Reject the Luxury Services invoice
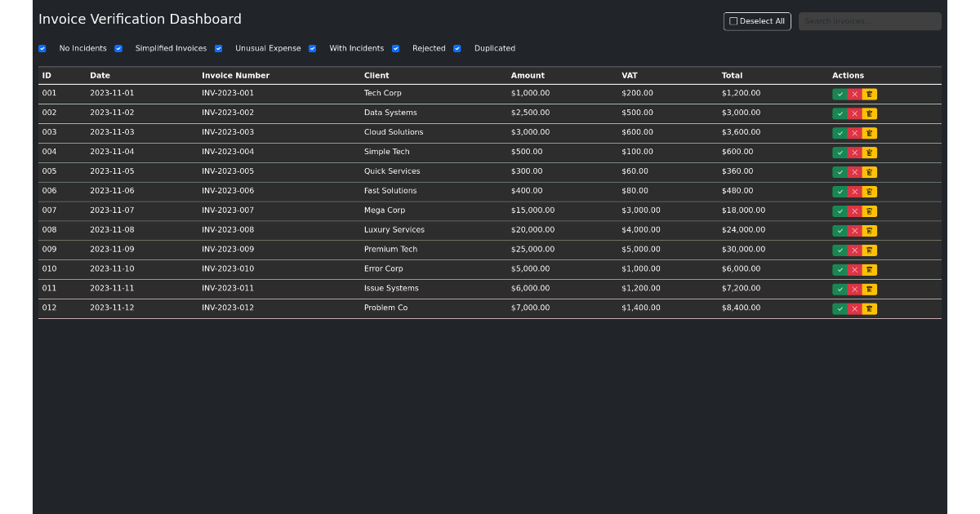The width and height of the screenshot is (980, 514). click(854, 231)
